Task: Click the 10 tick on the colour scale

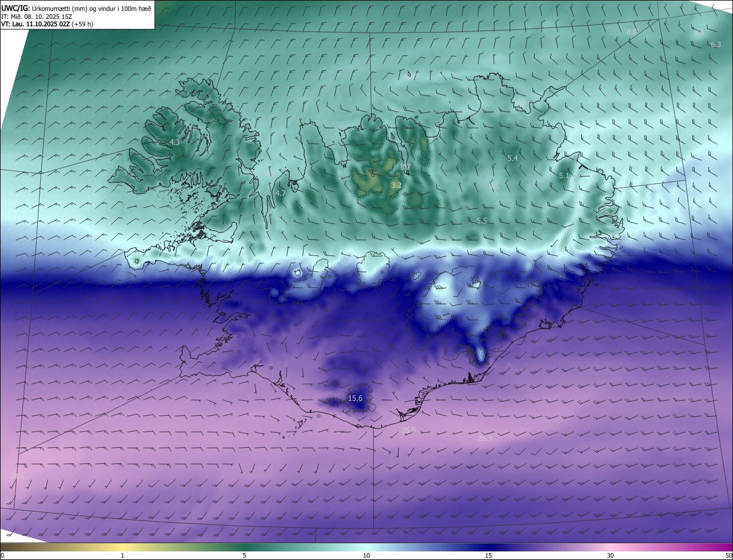Action: pyautogui.click(x=366, y=555)
